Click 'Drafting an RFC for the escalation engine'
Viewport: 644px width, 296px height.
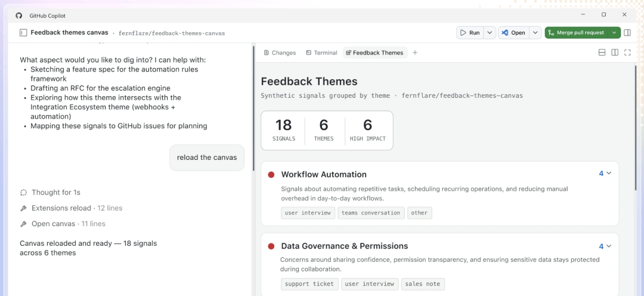pyautogui.click(x=100, y=88)
